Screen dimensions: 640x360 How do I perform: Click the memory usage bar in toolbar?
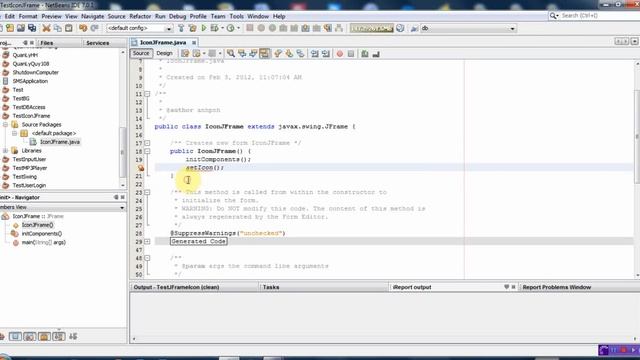(371, 28)
